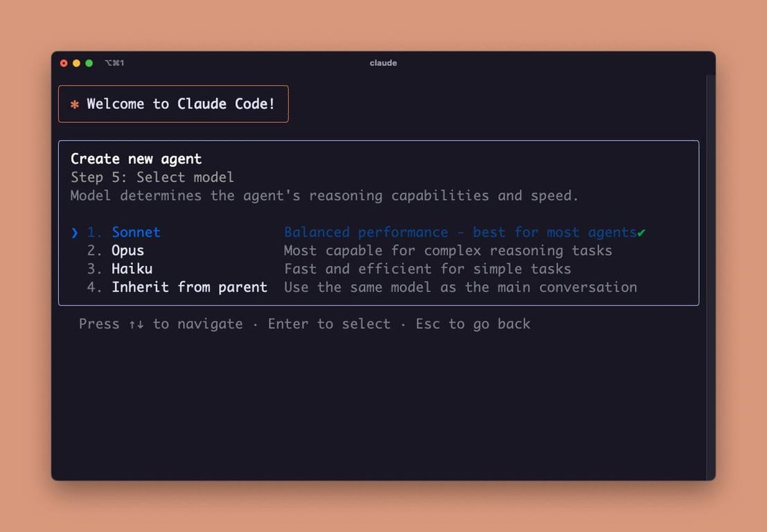Click the claude window title
The image size is (767, 532).
[383, 62]
